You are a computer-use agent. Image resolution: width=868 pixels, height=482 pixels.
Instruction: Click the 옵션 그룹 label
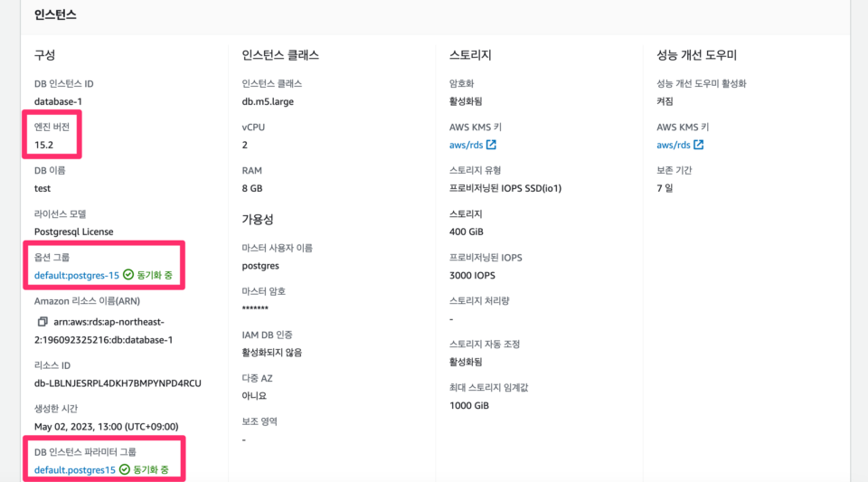tap(52, 258)
